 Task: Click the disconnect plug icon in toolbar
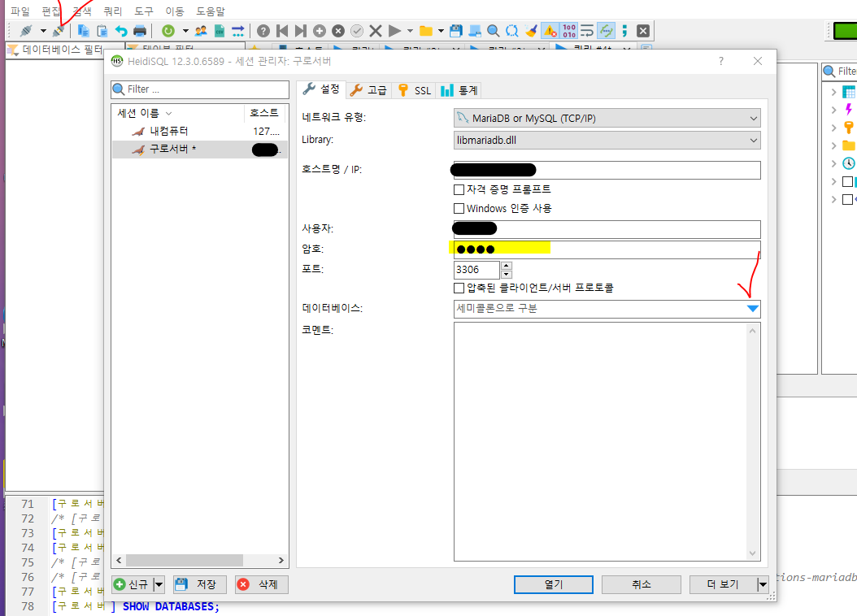58,31
